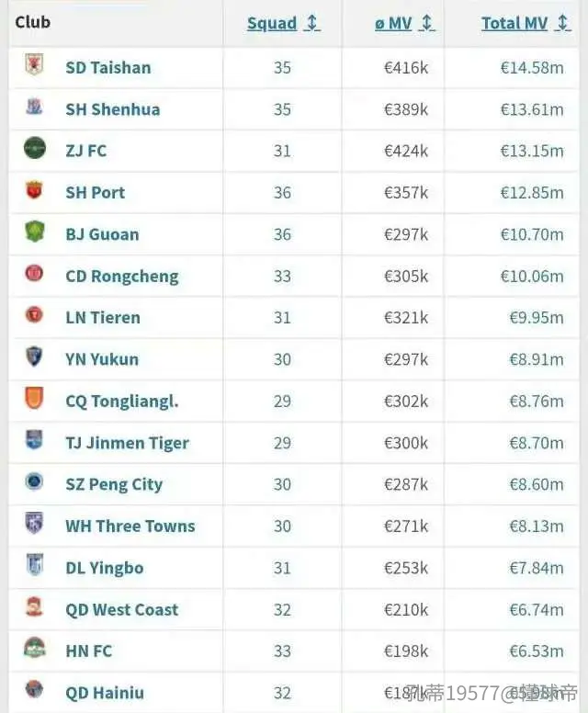Open QD West Coast club page

[x=122, y=610]
